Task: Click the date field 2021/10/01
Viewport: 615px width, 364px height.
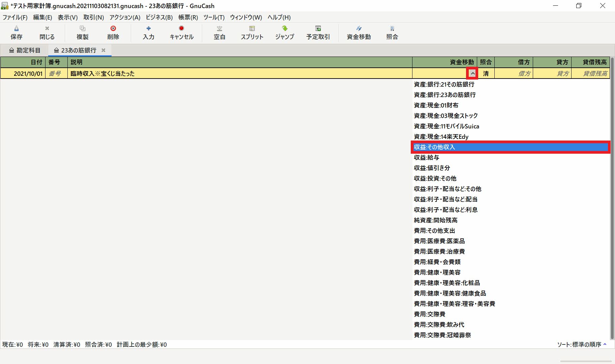Action: pyautogui.click(x=23, y=73)
